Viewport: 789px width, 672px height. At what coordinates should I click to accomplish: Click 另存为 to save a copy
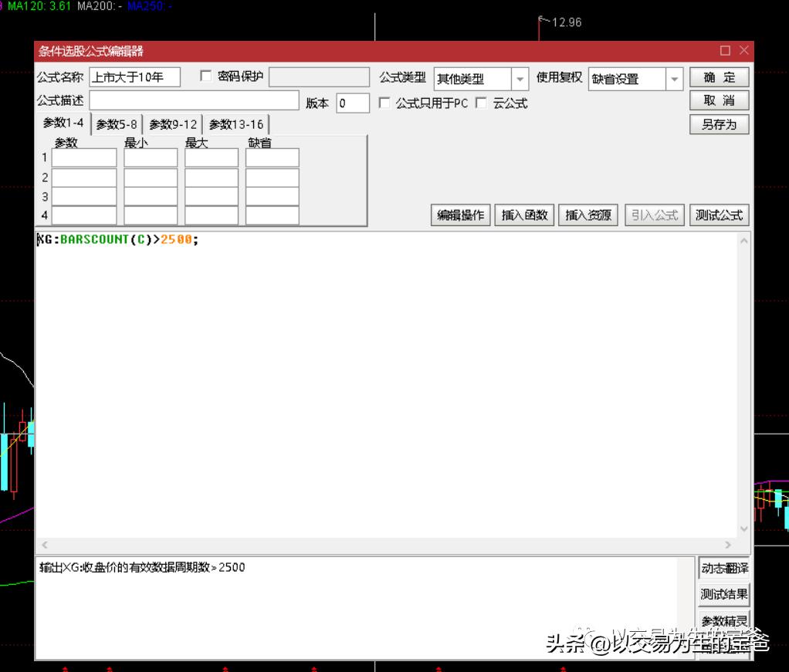pyautogui.click(x=719, y=124)
